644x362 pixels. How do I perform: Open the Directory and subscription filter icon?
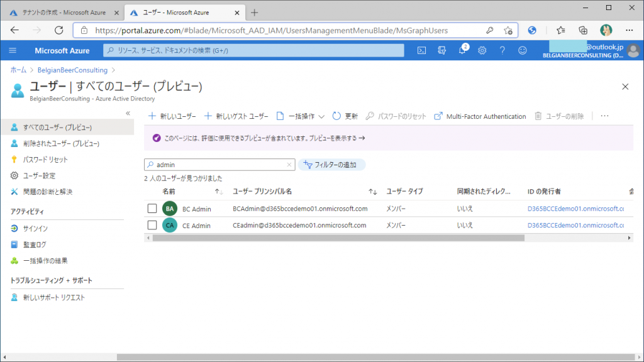442,50
